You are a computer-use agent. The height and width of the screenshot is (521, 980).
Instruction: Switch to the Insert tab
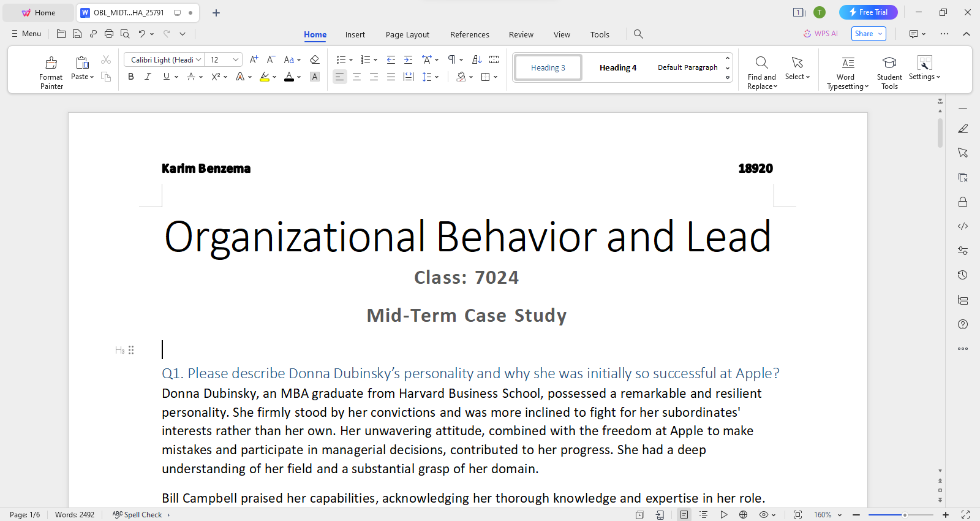click(x=355, y=35)
